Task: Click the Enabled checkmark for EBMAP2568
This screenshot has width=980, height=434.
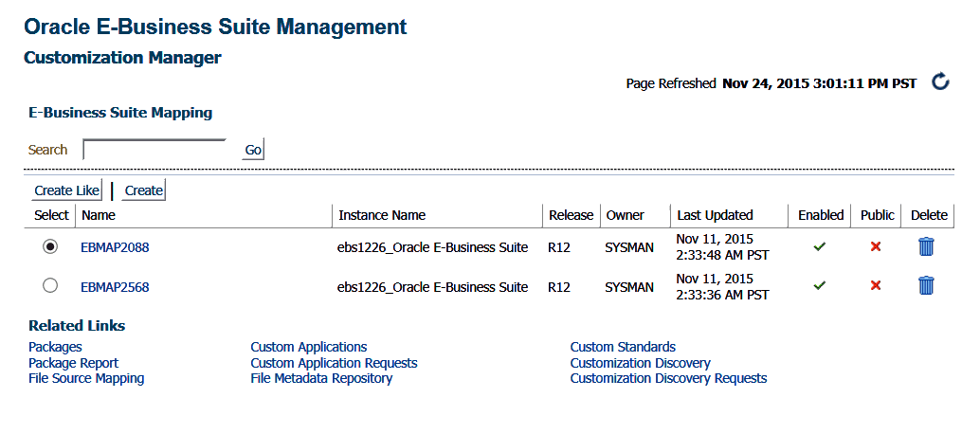Action: coord(820,285)
